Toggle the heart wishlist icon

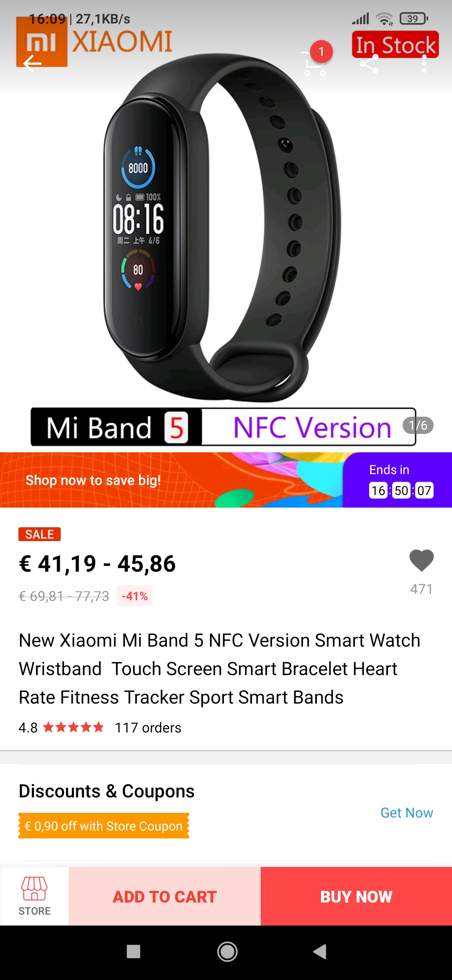(x=421, y=560)
